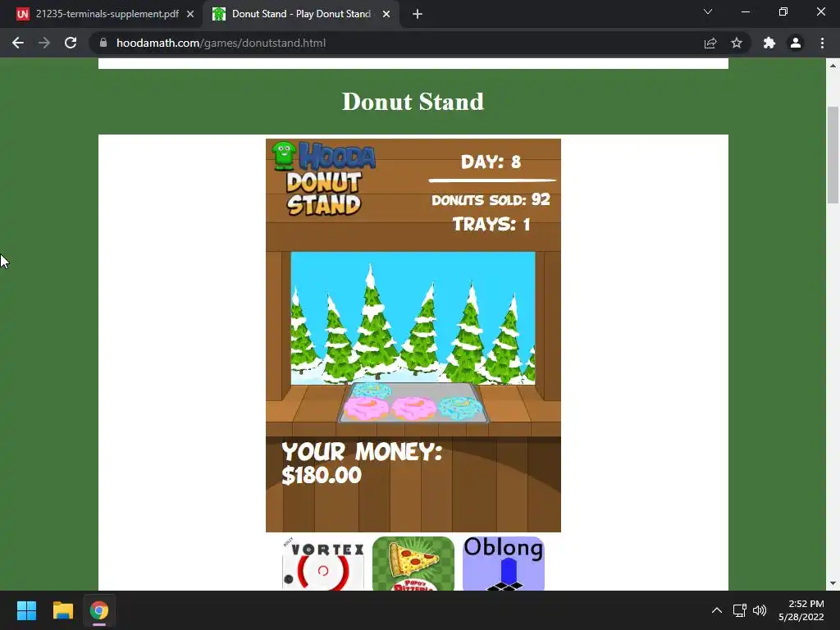
Task: Open the tab search dropdown arrow
Action: click(x=708, y=11)
